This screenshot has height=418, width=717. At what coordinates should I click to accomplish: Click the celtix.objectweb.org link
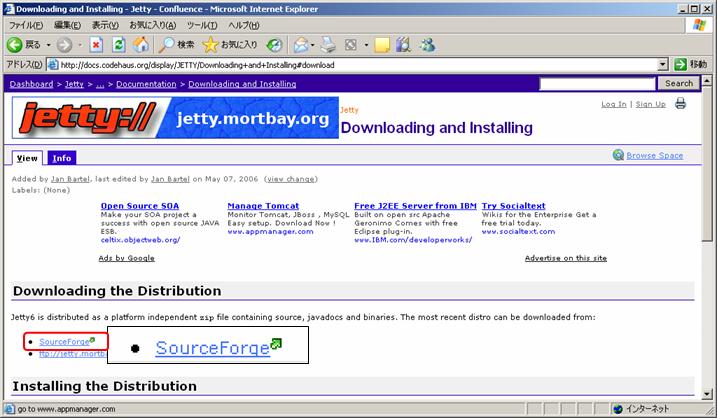click(x=140, y=240)
